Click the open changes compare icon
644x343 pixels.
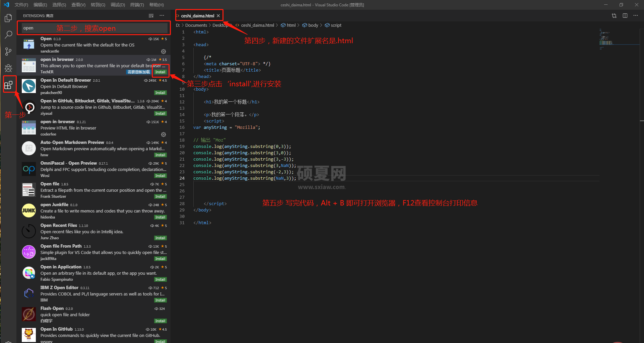[x=614, y=16]
